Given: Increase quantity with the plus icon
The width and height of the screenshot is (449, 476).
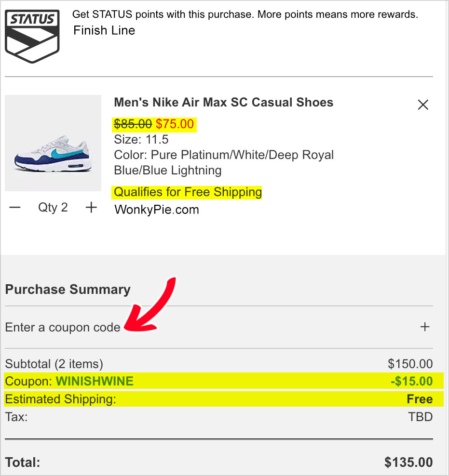Looking at the screenshot, I should [x=91, y=208].
